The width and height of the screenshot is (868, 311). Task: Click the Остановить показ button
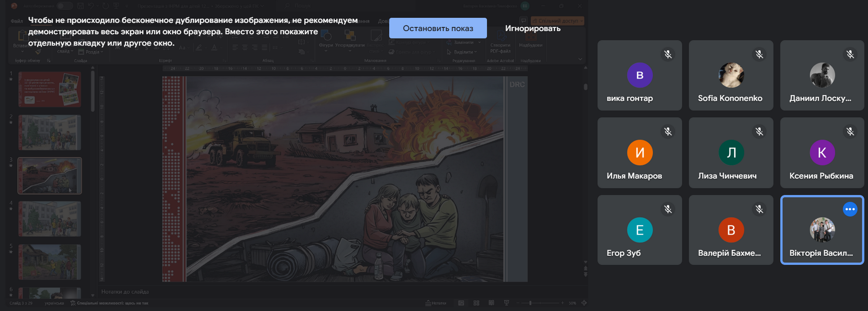point(437,28)
